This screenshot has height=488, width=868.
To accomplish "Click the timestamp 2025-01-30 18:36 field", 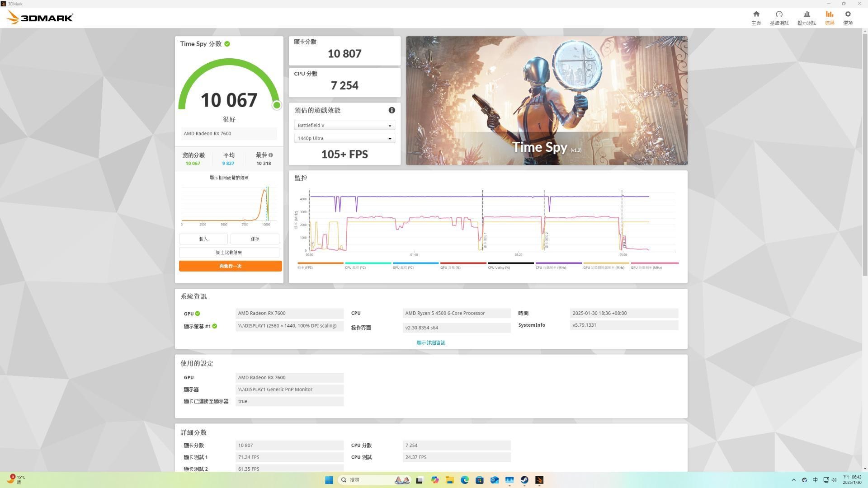I will click(x=624, y=314).
